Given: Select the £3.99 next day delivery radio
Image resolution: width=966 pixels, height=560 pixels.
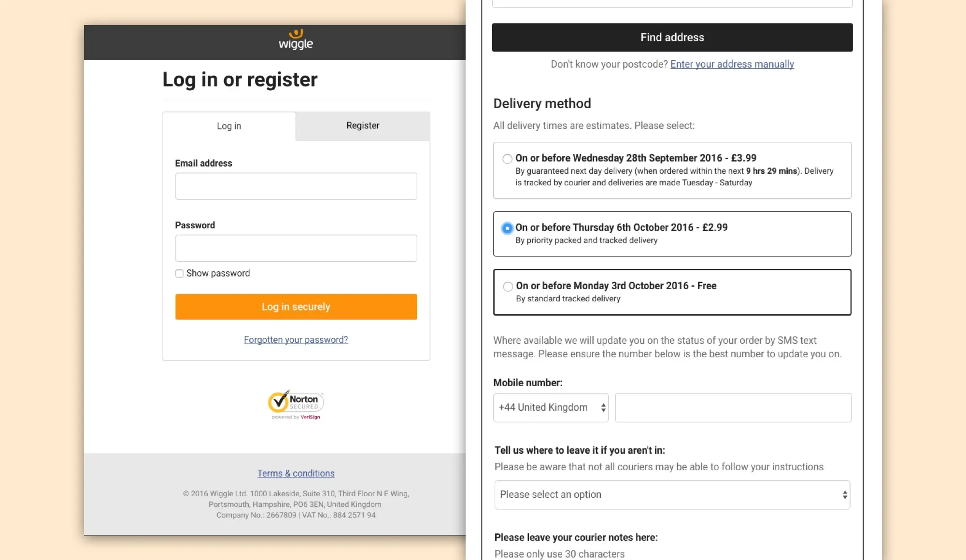Looking at the screenshot, I should 507,159.
